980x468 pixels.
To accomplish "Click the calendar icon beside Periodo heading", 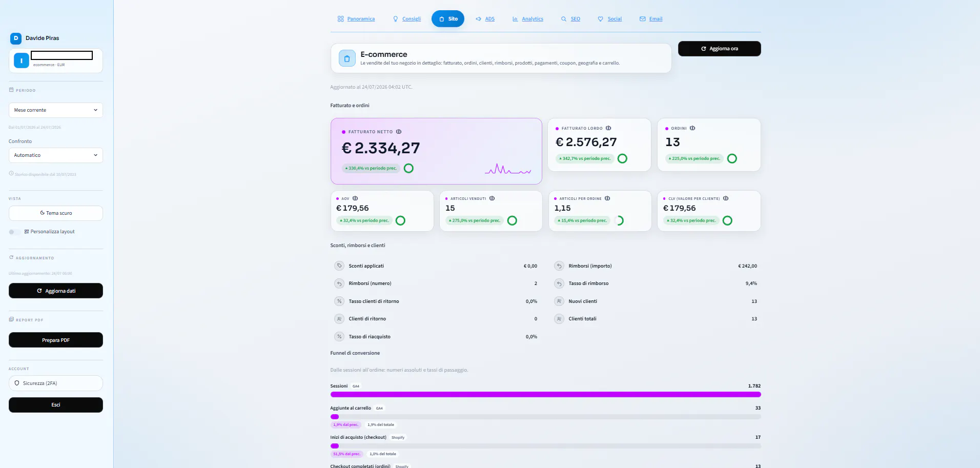I will pyautogui.click(x=11, y=90).
